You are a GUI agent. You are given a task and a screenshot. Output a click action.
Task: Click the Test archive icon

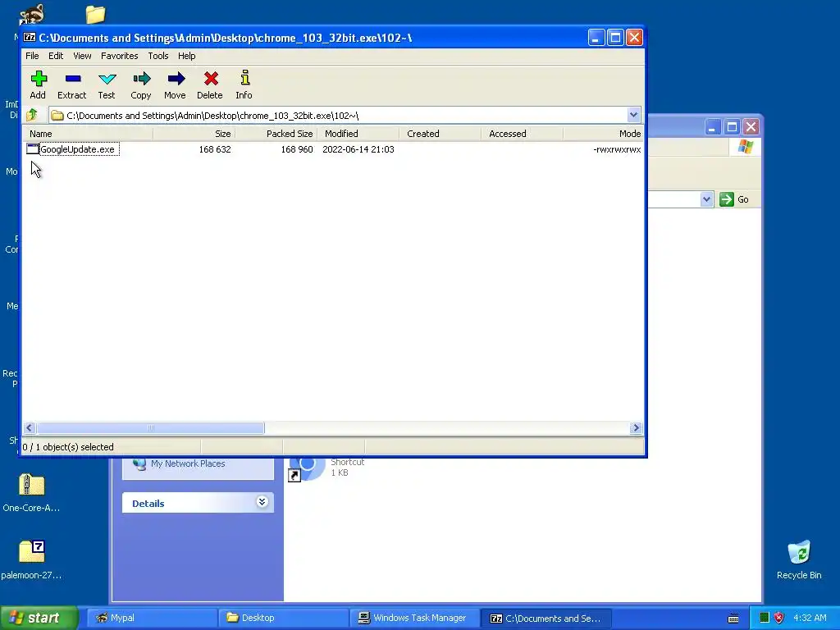tap(107, 79)
